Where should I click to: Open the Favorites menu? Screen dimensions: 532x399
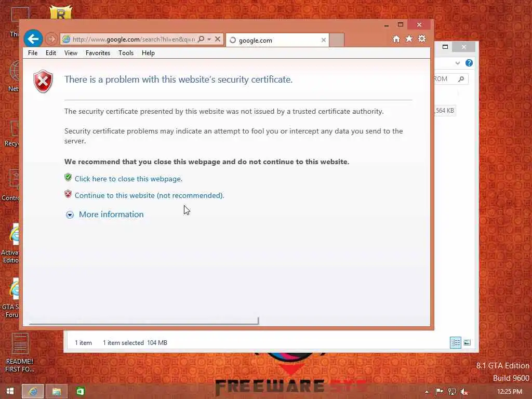tap(98, 53)
